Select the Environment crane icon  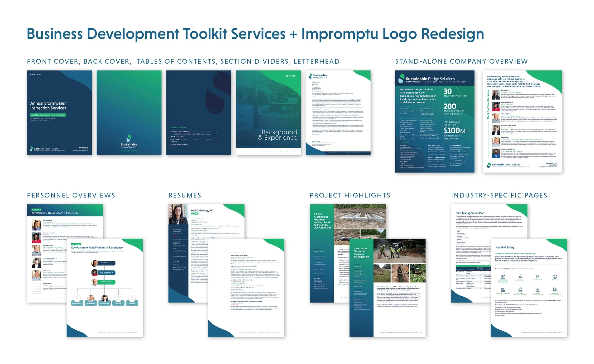click(538, 277)
